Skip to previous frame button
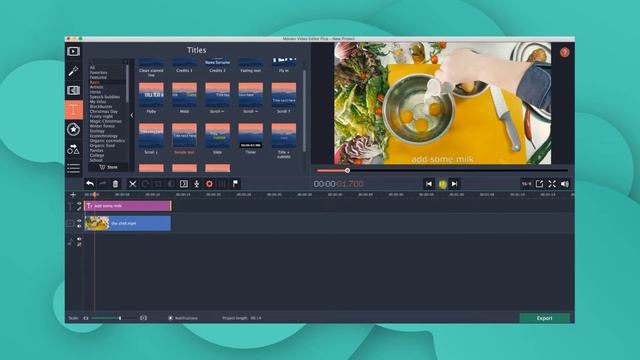 429,184
